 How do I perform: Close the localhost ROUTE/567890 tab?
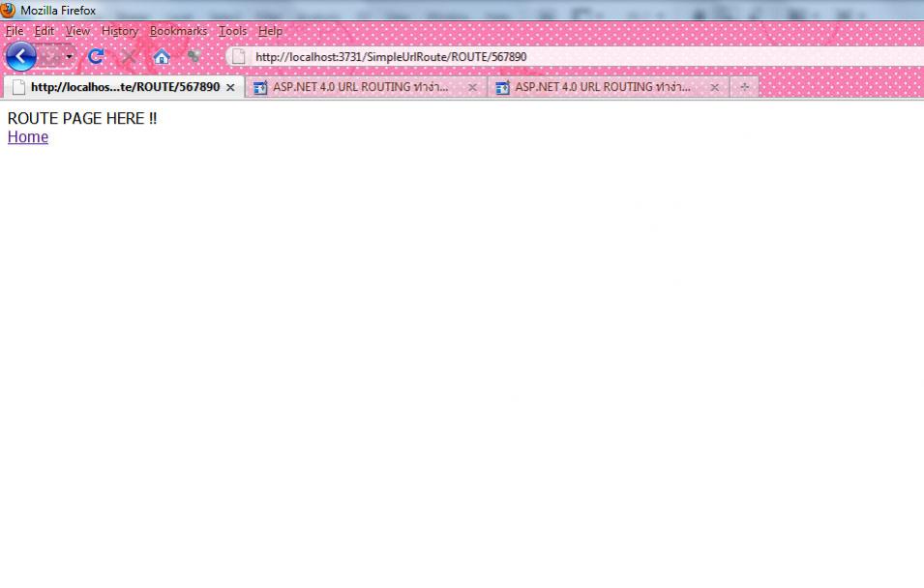coord(230,87)
